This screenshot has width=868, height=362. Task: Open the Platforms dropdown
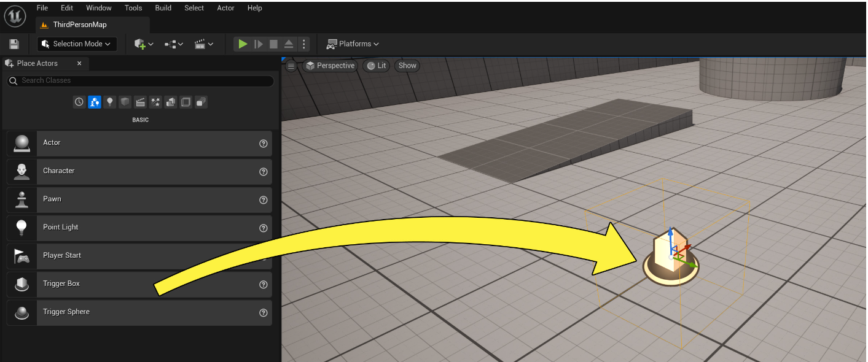point(353,44)
